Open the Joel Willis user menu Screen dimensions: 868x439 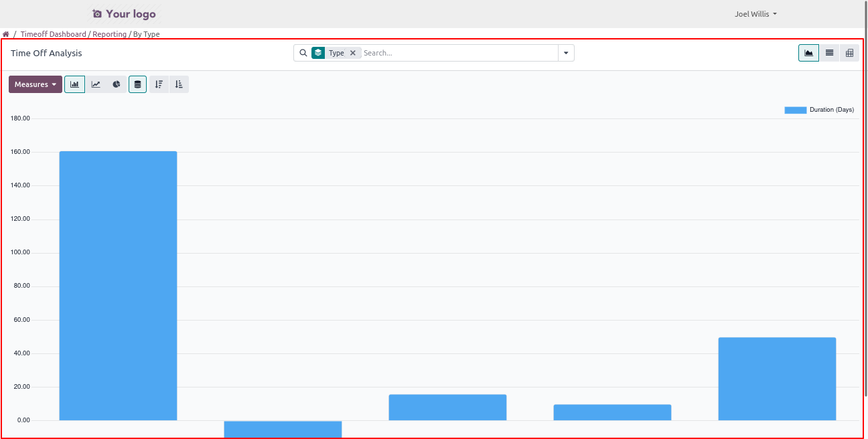click(755, 14)
